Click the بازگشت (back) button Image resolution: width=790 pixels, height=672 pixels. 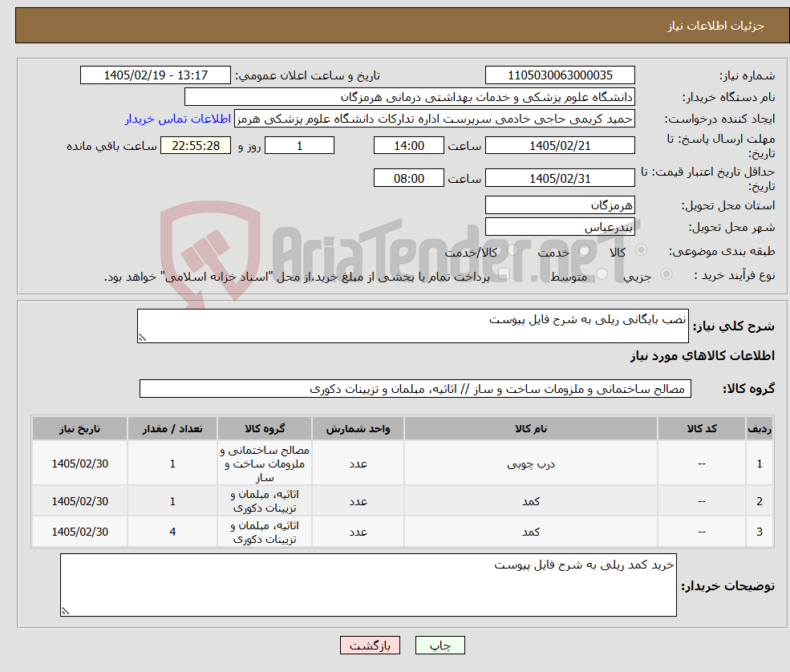(370, 646)
